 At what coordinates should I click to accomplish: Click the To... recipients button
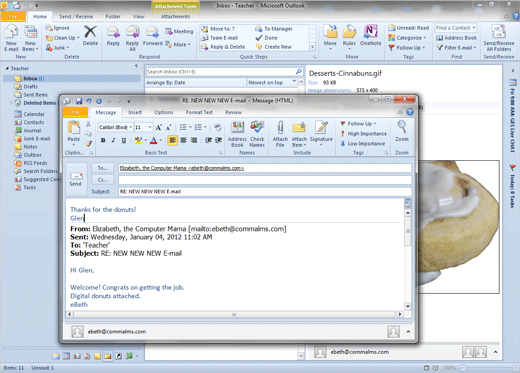coord(102,168)
